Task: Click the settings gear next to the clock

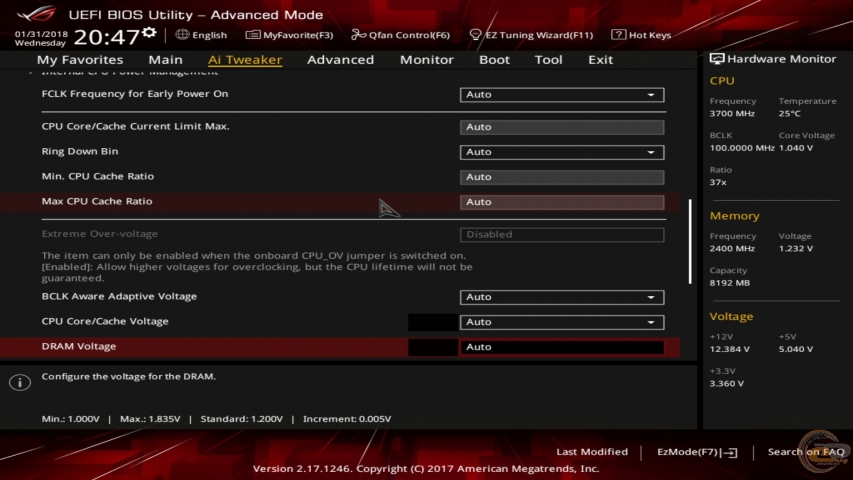Action: coord(149,33)
